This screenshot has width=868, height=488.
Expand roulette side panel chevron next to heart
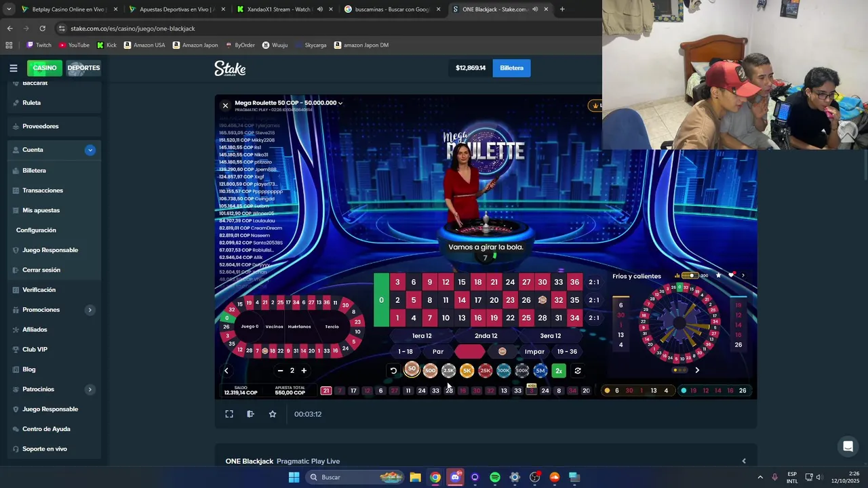[743, 276]
